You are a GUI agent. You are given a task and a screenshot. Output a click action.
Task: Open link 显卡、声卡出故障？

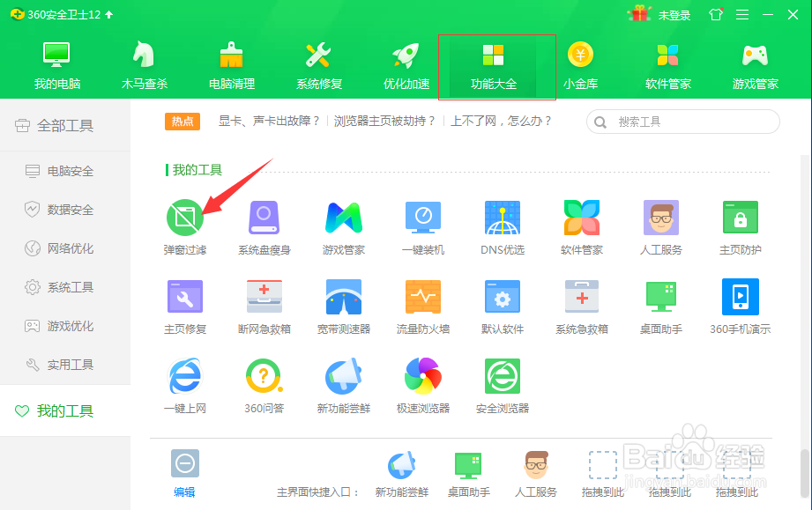[x=269, y=122]
